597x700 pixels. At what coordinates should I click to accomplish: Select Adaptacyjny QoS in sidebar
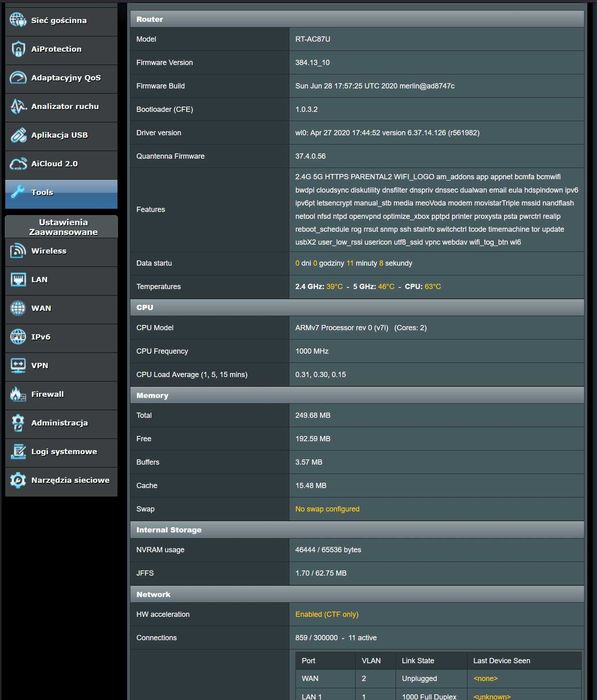(x=66, y=78)
